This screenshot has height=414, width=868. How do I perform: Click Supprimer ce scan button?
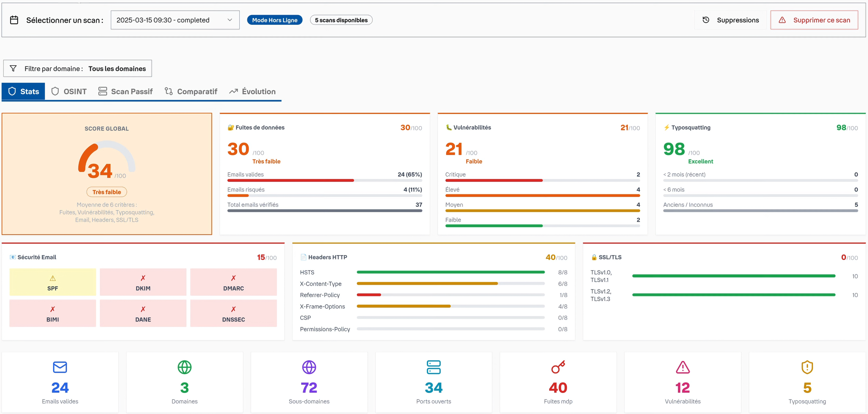814,20
